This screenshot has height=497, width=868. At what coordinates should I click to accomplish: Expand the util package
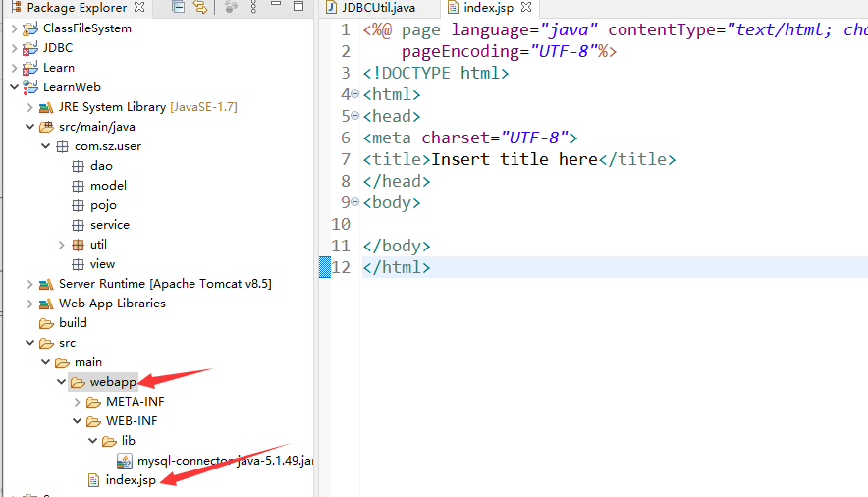(x=62, y=245)
